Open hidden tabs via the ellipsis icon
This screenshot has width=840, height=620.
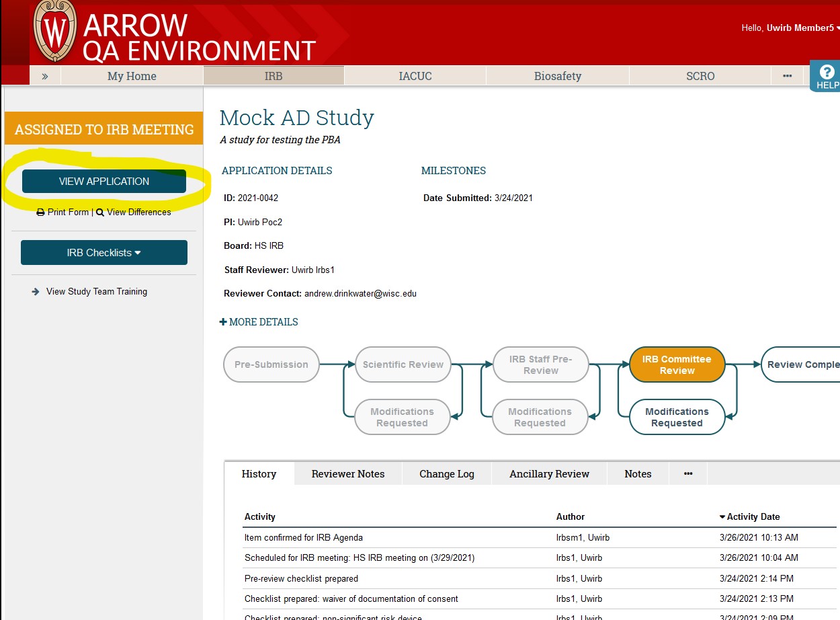[x=688, y=473]
